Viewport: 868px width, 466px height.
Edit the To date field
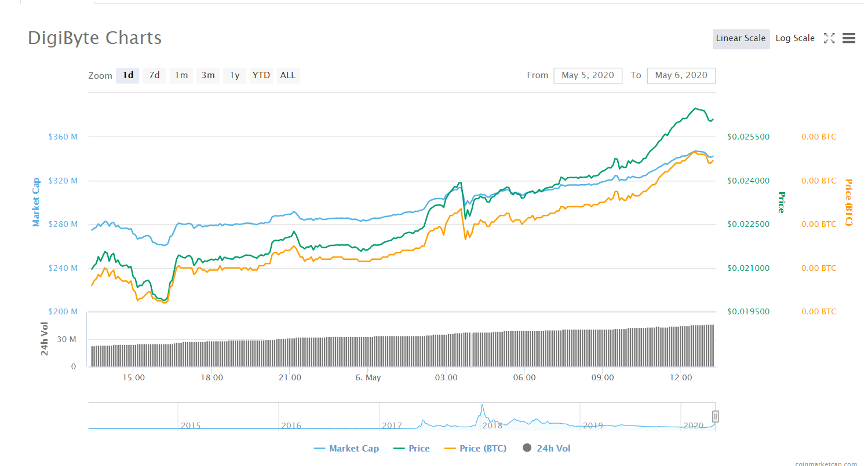click(681, 75)
